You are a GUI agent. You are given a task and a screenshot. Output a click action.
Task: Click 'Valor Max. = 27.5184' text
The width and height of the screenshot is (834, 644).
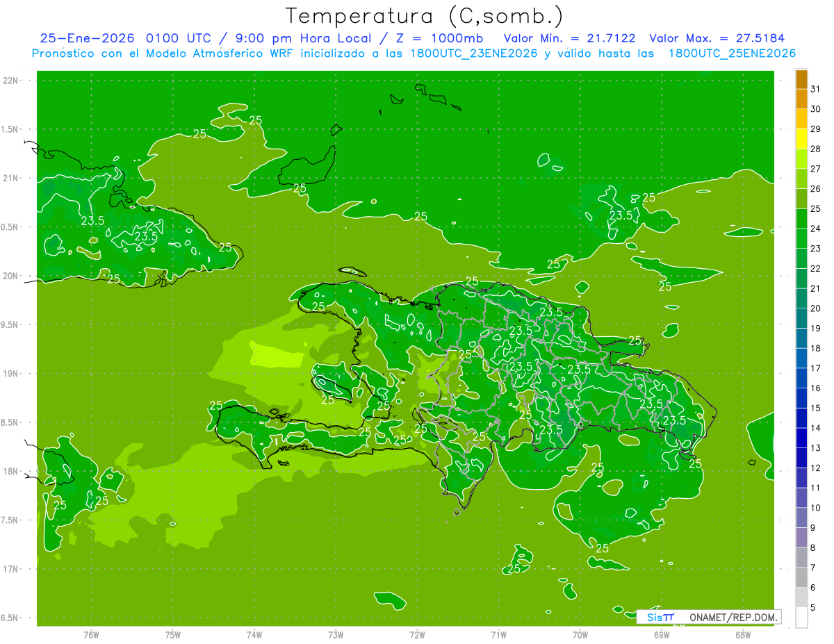tap(717, 38)
